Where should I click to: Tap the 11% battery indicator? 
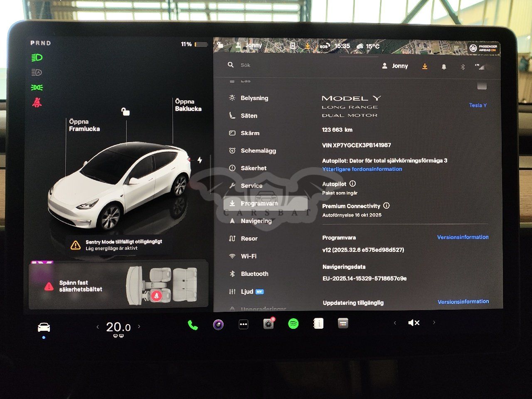pyautogui.click(x=194, y=44)
